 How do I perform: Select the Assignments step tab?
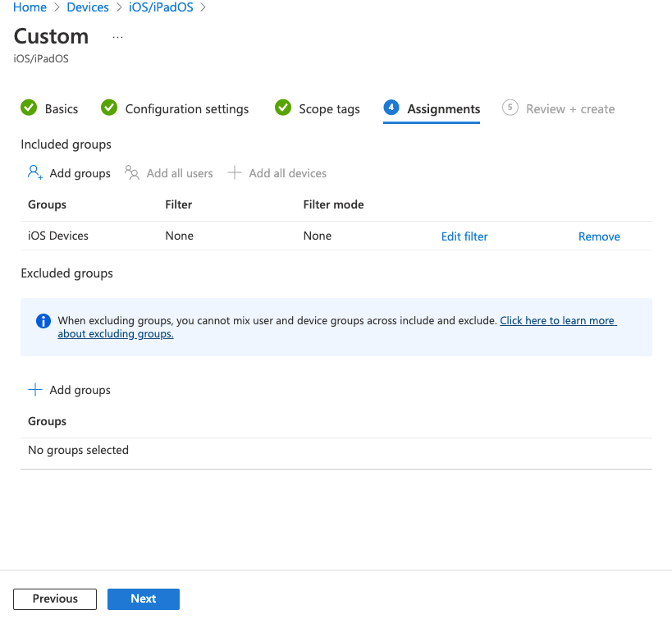tap(443, 108)
